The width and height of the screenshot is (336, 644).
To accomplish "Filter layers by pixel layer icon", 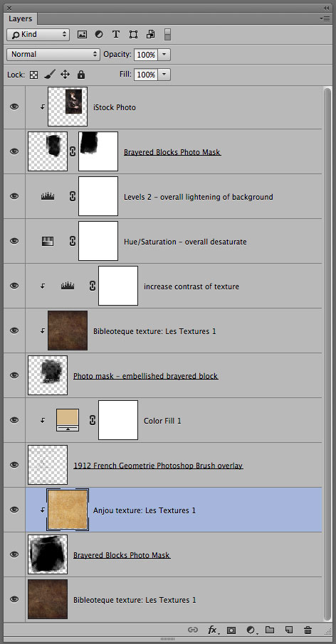I will click(82, 35).
